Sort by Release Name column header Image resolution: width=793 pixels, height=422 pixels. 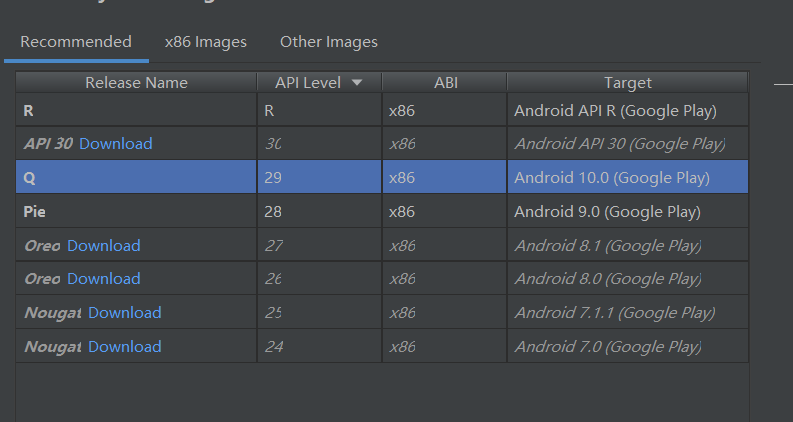(x=136, y=82)
